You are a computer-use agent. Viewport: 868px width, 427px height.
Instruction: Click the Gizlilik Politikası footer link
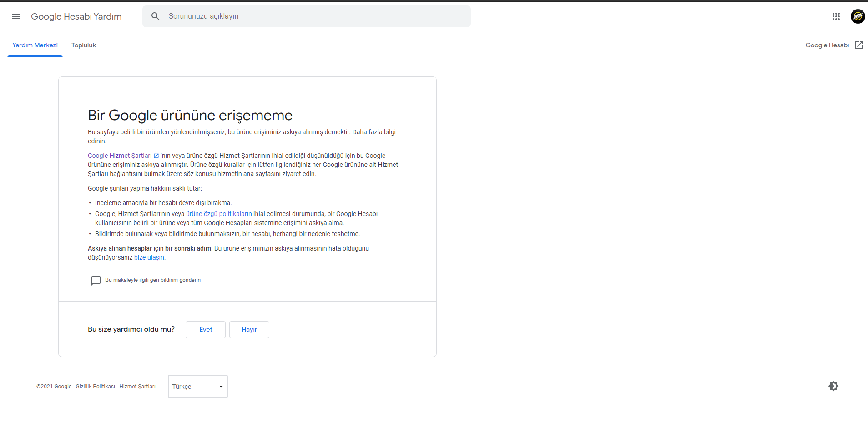pos(96,387)
